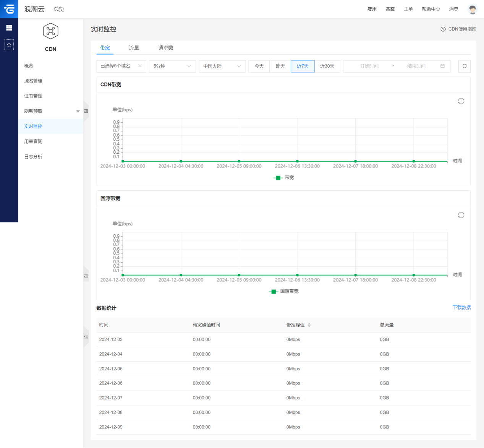Click the 下载数据 link
484x448 pixels.
click(x=461, y=308)
